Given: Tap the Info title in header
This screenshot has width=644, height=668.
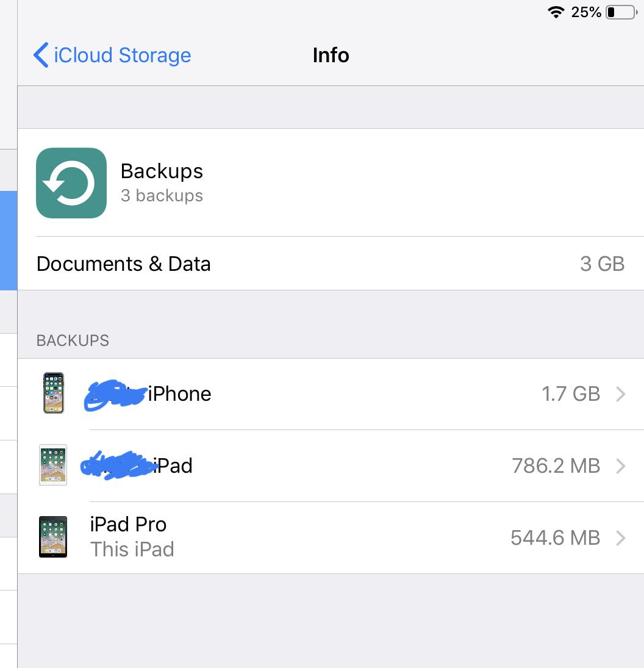Looking at the screenshot, I should [x=331, y=56].
